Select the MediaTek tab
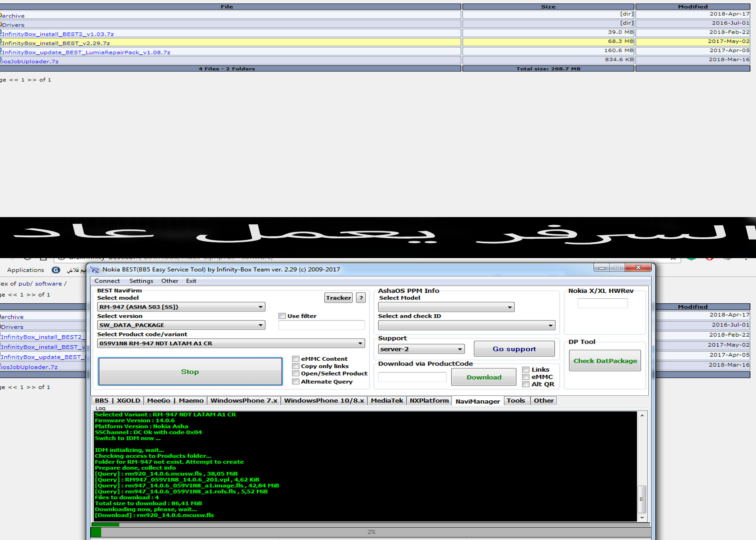Viewport: 756px width, 540px height. coord(387,401)
